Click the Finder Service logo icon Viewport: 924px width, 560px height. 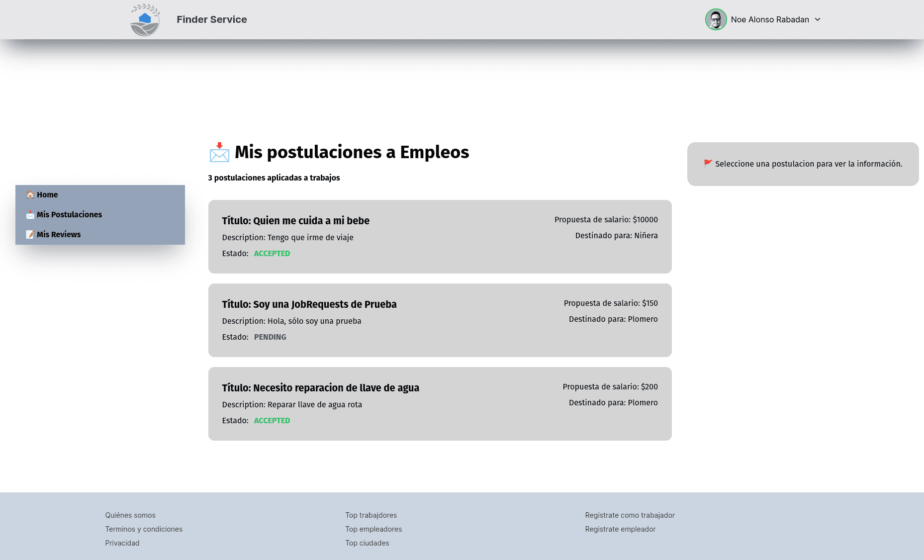pos(145,20)
